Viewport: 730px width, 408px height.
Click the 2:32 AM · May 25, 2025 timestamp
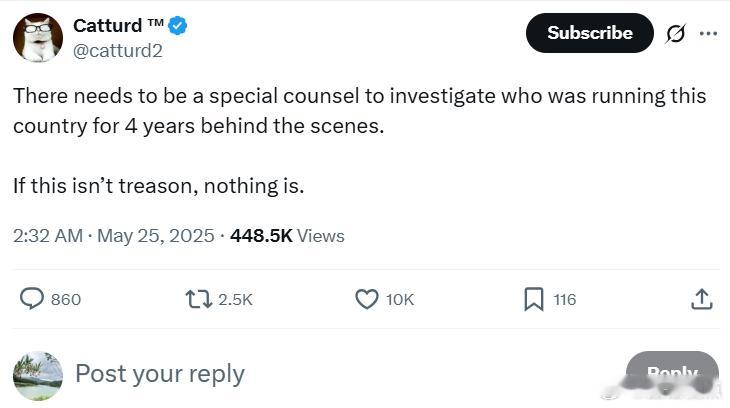click(114, 236)
